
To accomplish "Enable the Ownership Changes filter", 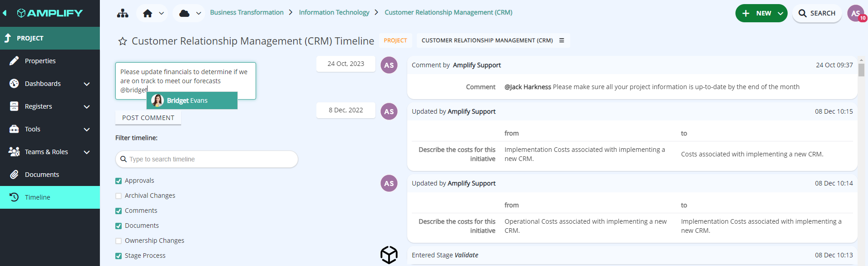I will point(118,241).
